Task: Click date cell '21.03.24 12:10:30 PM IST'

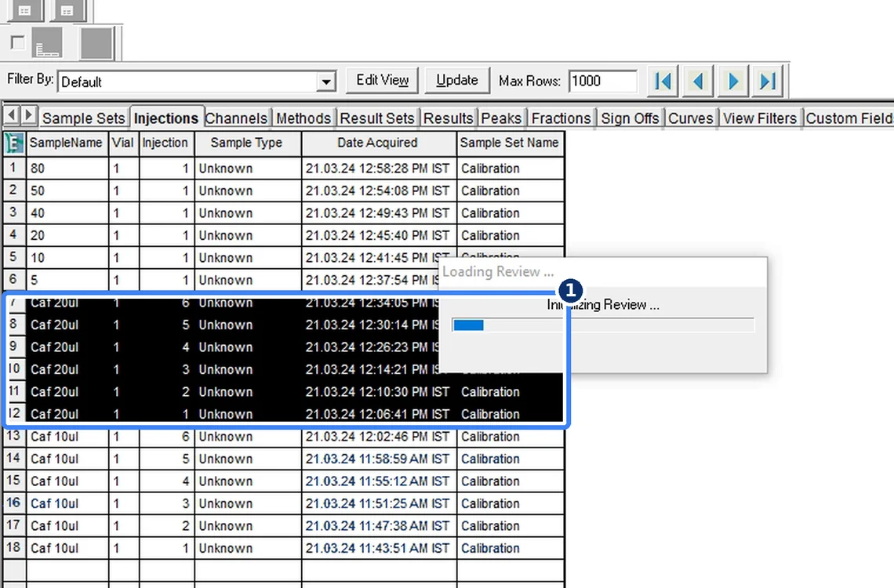Action: 377,391
